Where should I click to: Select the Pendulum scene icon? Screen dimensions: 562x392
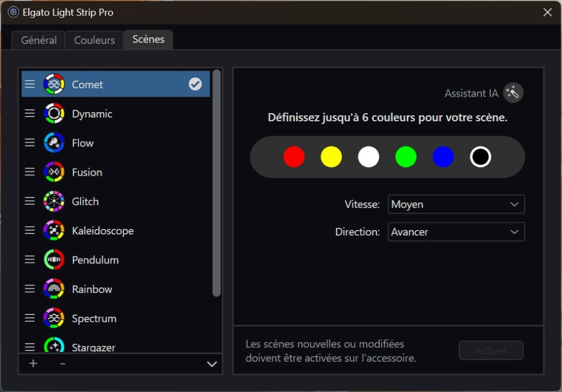coord(53,260)
